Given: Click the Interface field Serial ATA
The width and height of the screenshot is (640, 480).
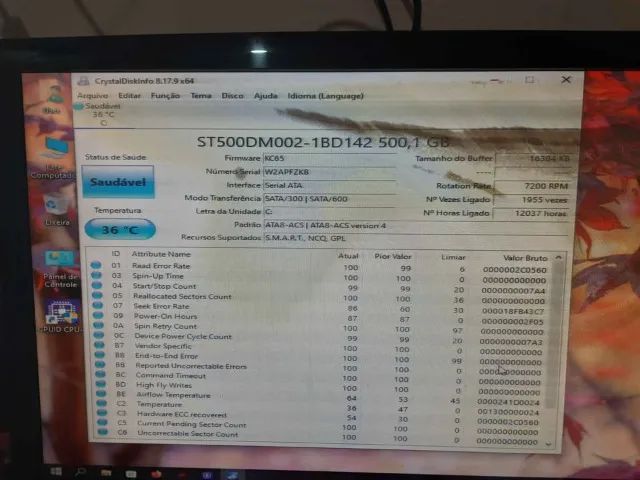Looking at the screenshot, I should 329,185.
